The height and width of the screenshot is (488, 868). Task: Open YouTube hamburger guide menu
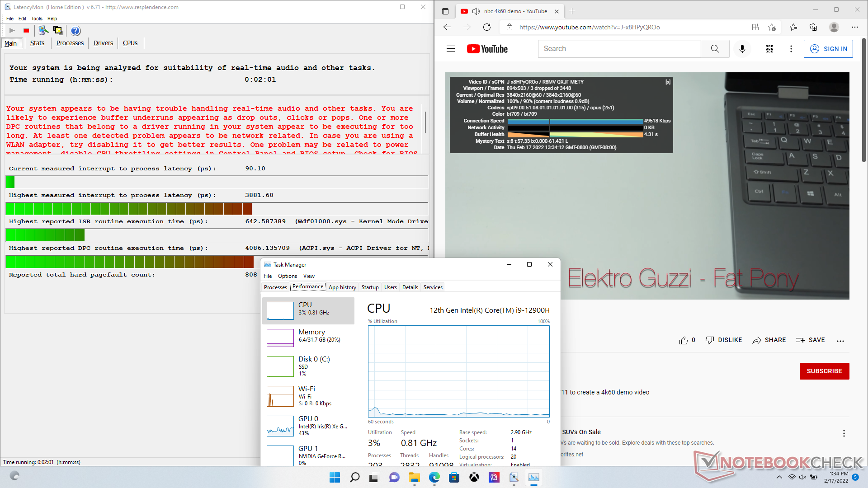point(451,49)
